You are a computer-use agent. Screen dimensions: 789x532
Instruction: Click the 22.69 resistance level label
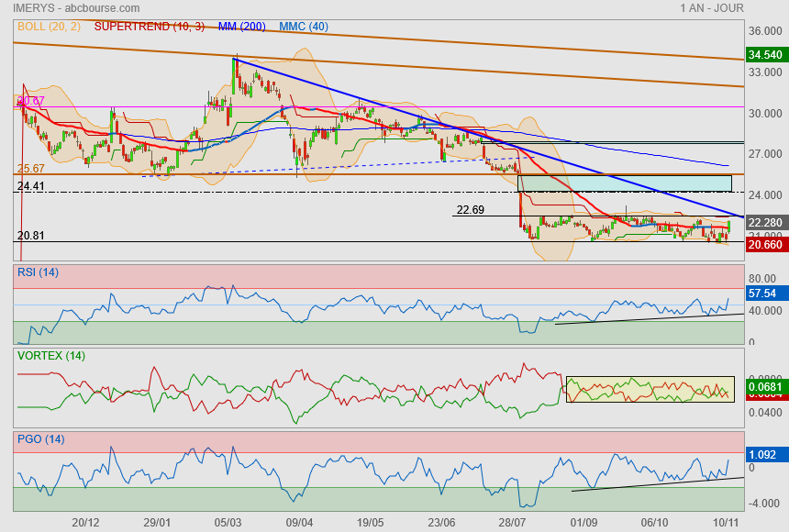[x=470, y=210]
